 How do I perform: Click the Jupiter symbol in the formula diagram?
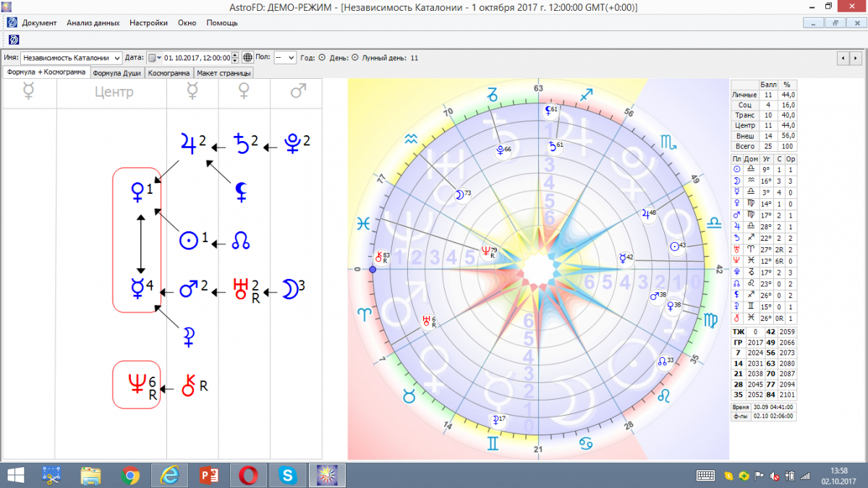pos(189,145)
